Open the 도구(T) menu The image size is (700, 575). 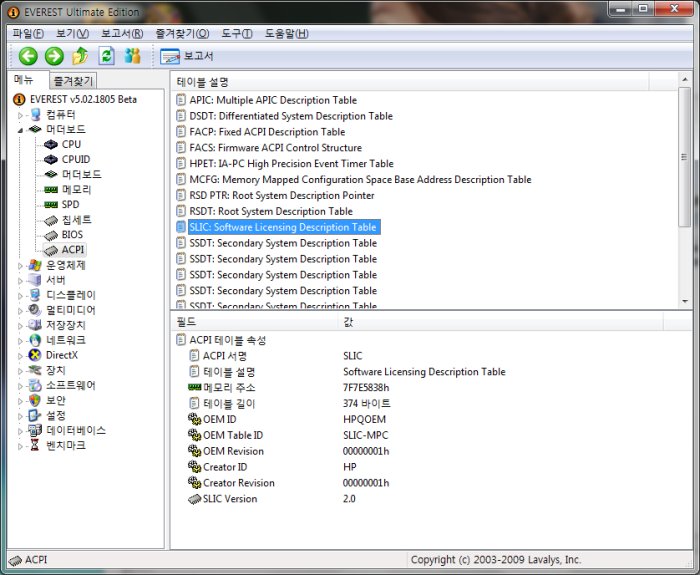coord(237,33)
